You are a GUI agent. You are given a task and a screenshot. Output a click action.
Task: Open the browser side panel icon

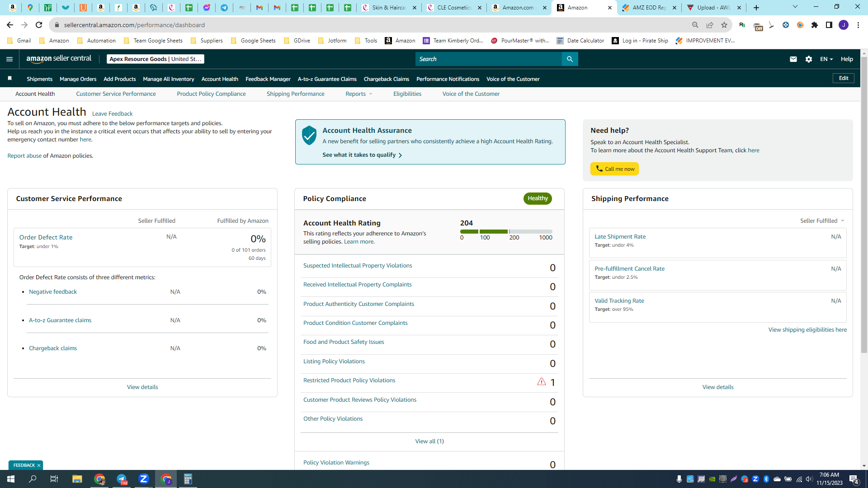(x=829, y=25)
